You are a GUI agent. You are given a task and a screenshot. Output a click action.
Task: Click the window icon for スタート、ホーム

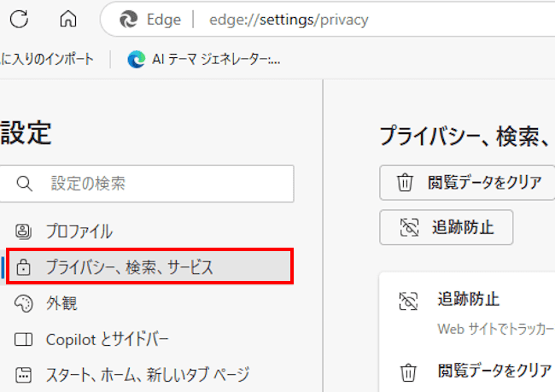pyautogui.click(x=23, y=376)
